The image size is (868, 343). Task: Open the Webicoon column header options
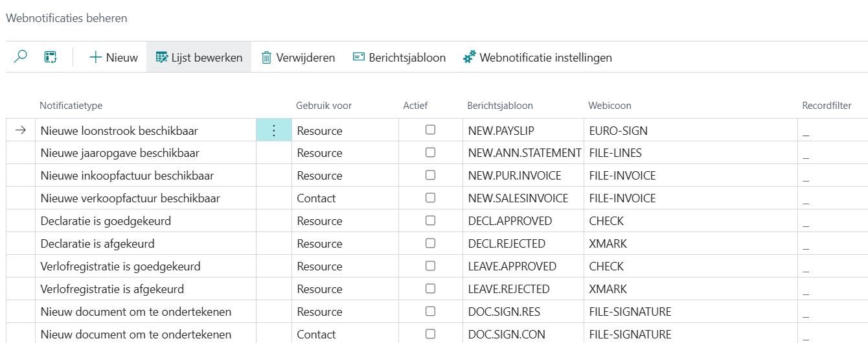tap(610, 106)
